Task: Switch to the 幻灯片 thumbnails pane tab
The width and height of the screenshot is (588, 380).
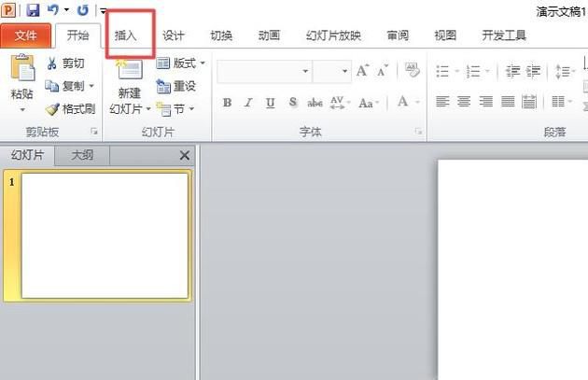Action: pos(27,155)
